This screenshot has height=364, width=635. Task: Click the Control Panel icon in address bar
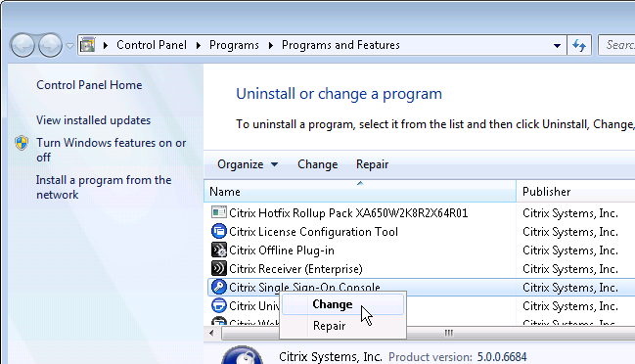[x=87, y=45]
